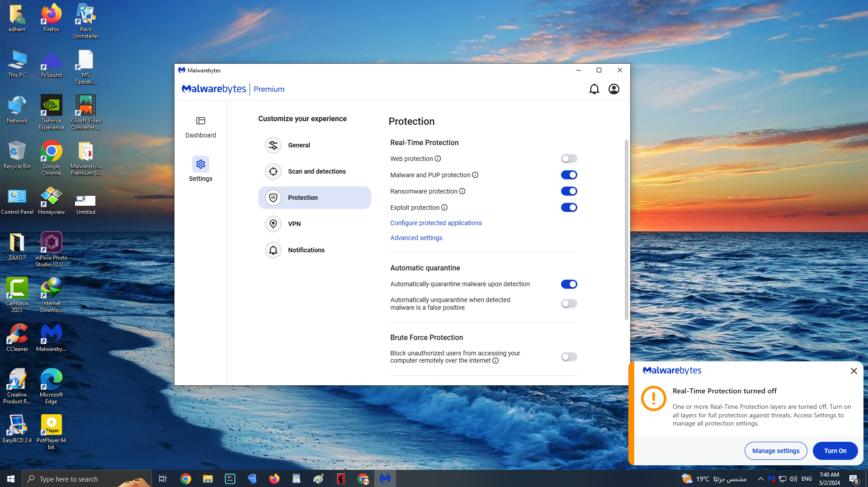This screenshot has height=487, width=868.
Task: Select the Recycle Bin icon
Action: 17,155
